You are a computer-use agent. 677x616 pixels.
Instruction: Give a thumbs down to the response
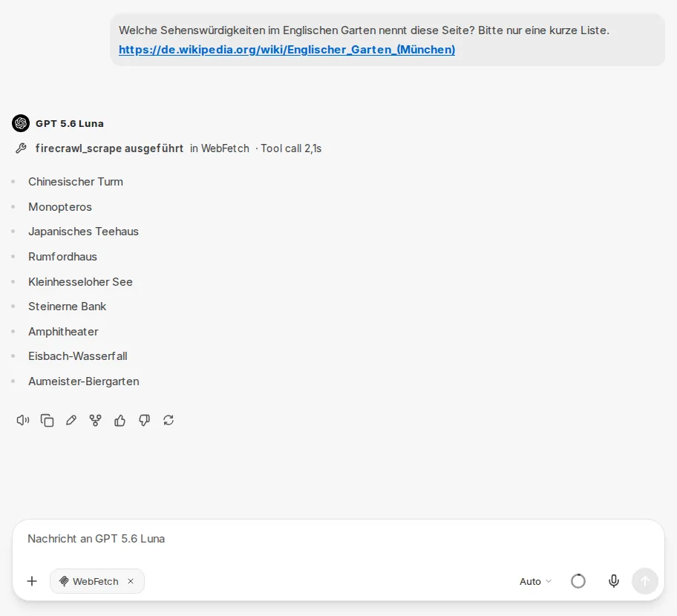click(144, 420)
